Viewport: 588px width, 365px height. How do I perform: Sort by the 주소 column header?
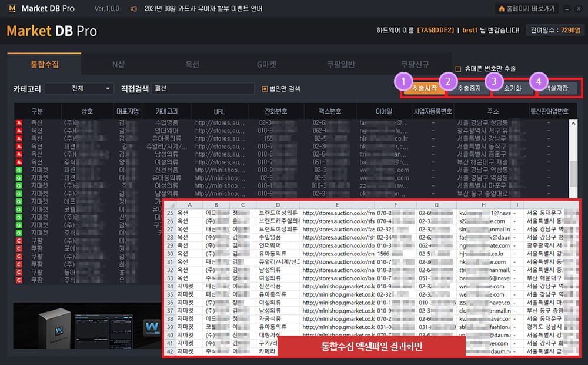(493, 111)
